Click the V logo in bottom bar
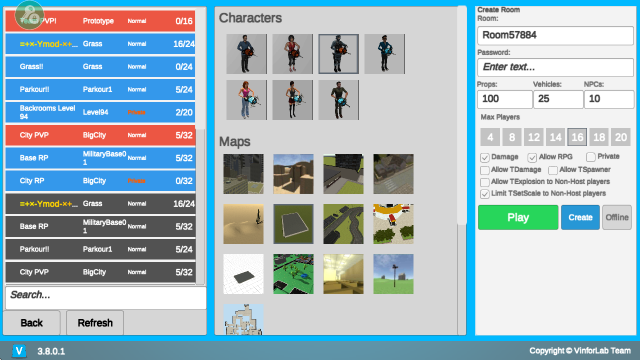 click(x=19, y=351)
